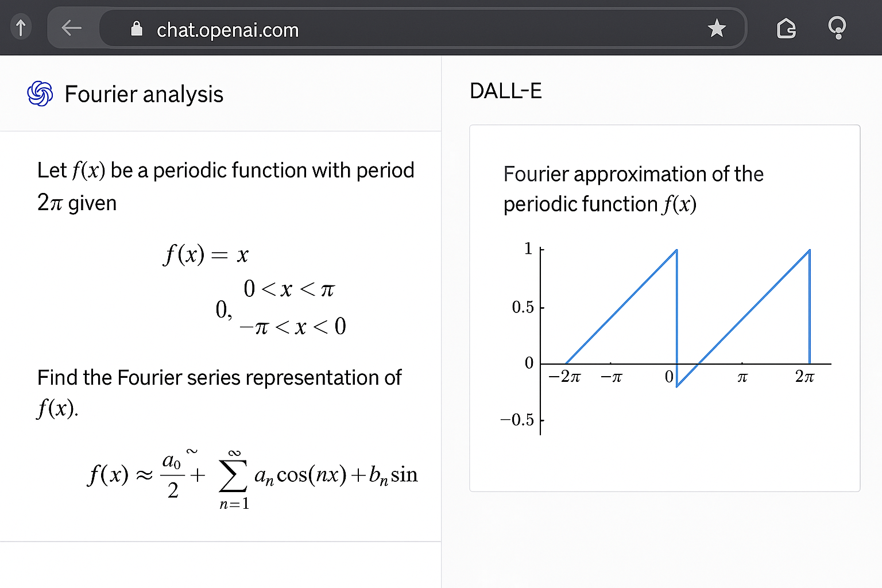Click the summation symbol in the series formula

click(233, 478)
